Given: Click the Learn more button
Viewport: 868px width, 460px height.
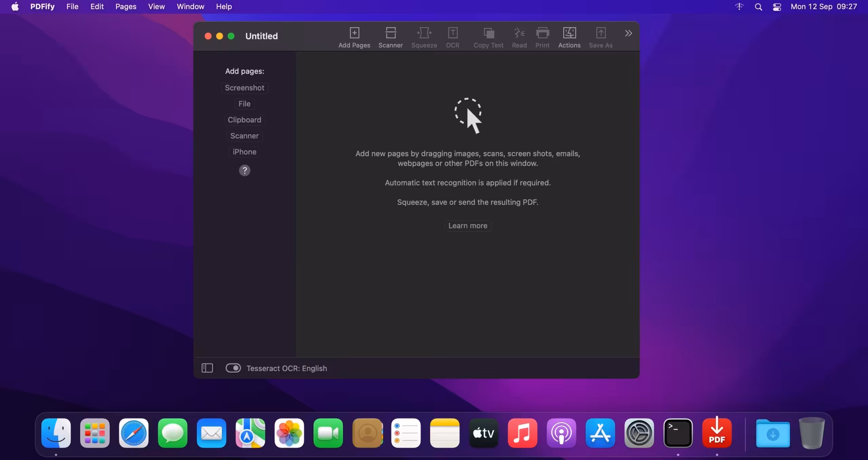Looking at the screenshot, I should pos(468,226).
